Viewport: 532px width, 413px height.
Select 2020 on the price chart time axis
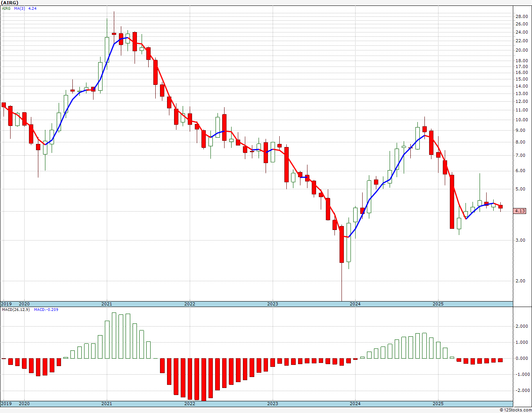pos(24,304)
